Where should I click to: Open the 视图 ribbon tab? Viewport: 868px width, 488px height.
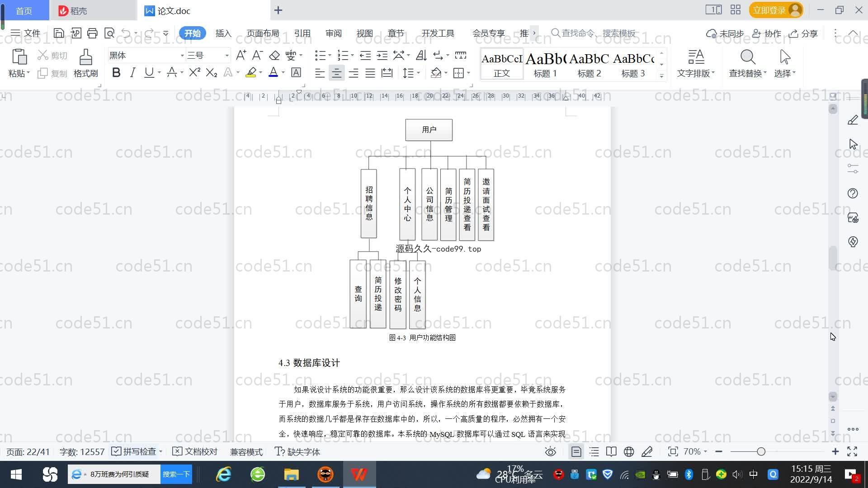(x=364, y=33)
